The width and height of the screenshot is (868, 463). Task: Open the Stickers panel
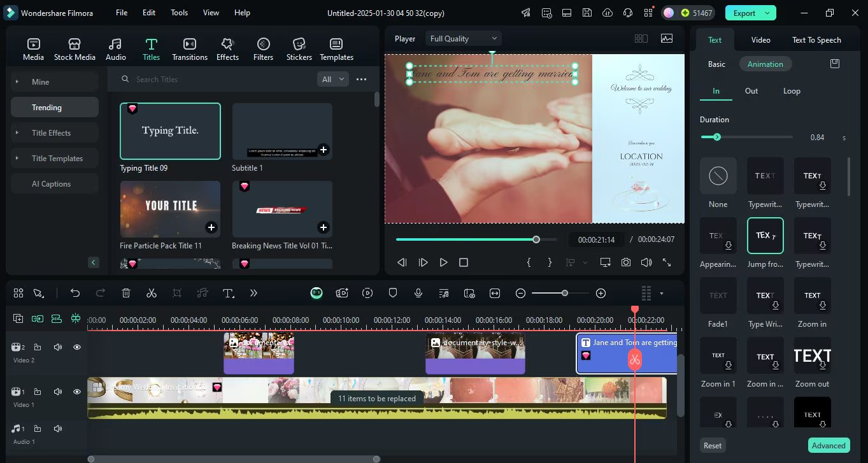point(299,49)
